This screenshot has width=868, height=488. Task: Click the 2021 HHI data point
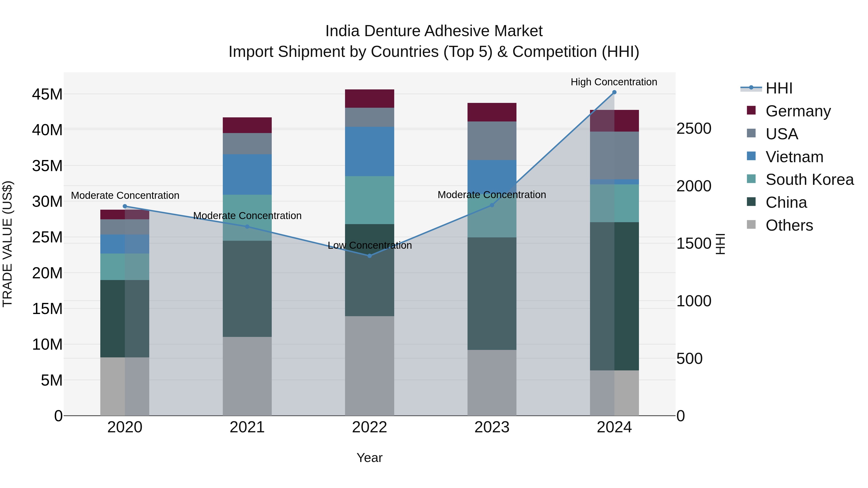pyautogui.click(x=247, y=227)
